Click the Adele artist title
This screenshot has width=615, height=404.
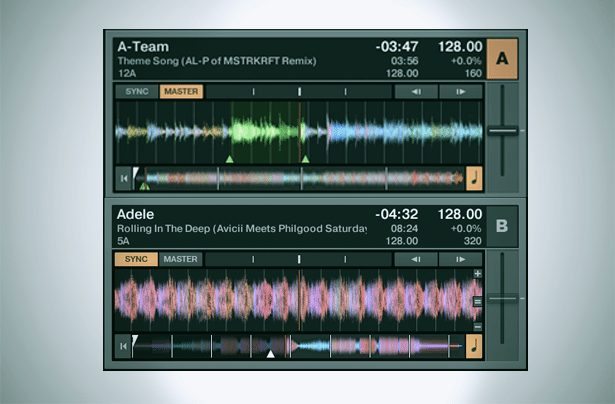click(135, 215)
